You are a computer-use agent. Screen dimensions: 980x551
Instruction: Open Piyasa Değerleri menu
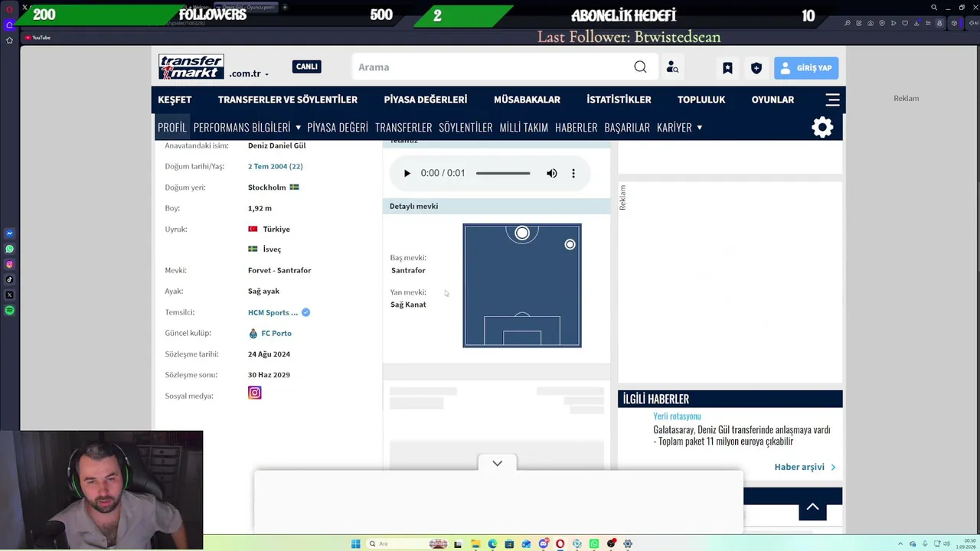click(x=426, y=99)
